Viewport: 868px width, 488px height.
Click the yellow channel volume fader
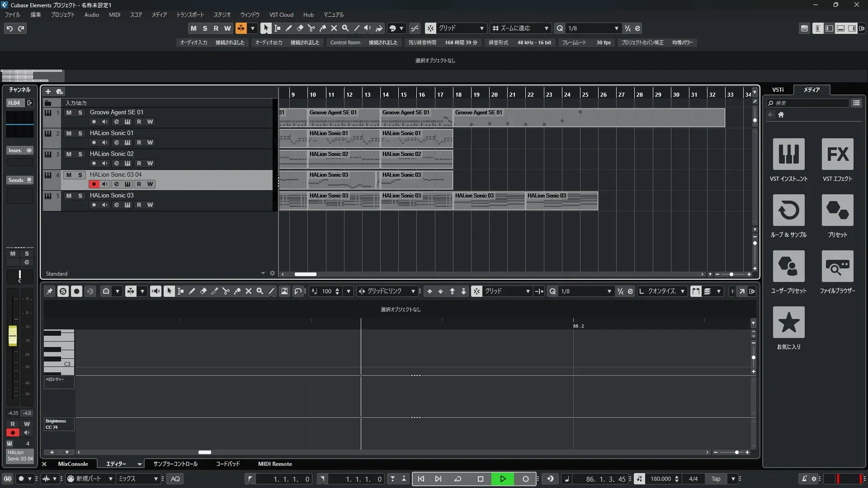tap(13, 336)
